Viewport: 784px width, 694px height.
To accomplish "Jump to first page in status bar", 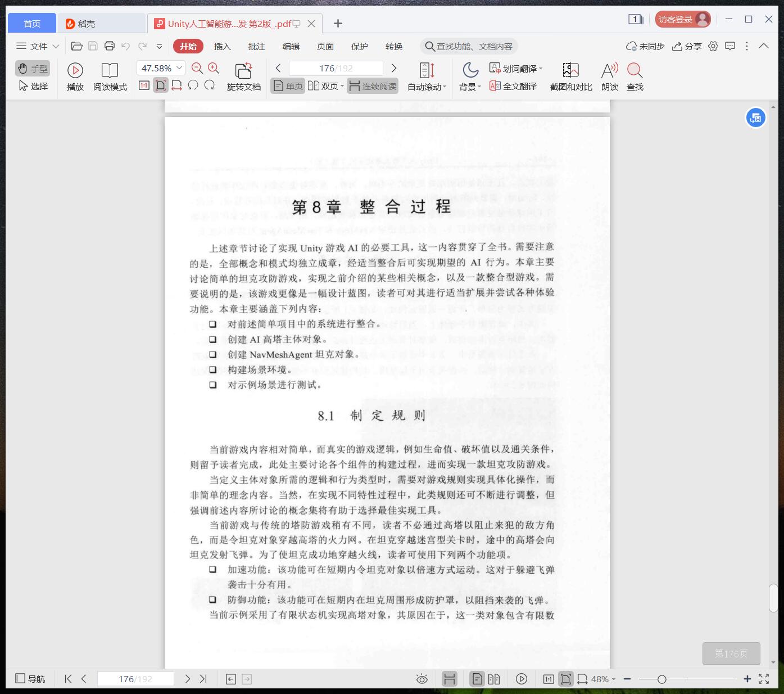I will coord(68,679).
